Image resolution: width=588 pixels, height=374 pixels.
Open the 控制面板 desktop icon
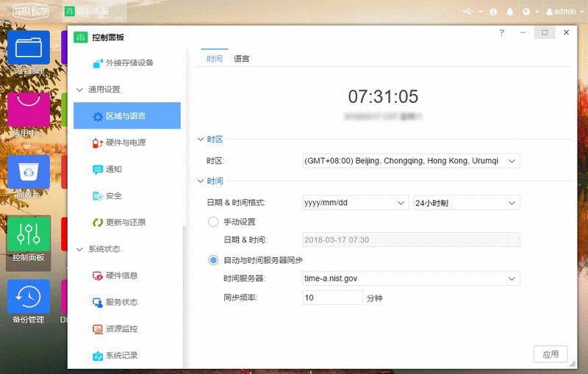[x=29, y=234]
